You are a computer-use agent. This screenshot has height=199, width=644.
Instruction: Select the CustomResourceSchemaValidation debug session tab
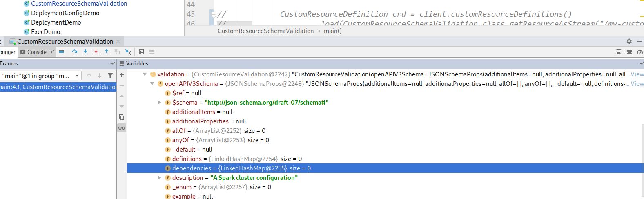tap(65, 41)
